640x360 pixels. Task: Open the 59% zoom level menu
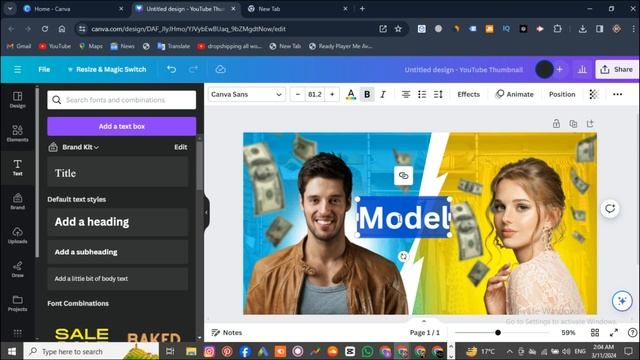[568, 333]
